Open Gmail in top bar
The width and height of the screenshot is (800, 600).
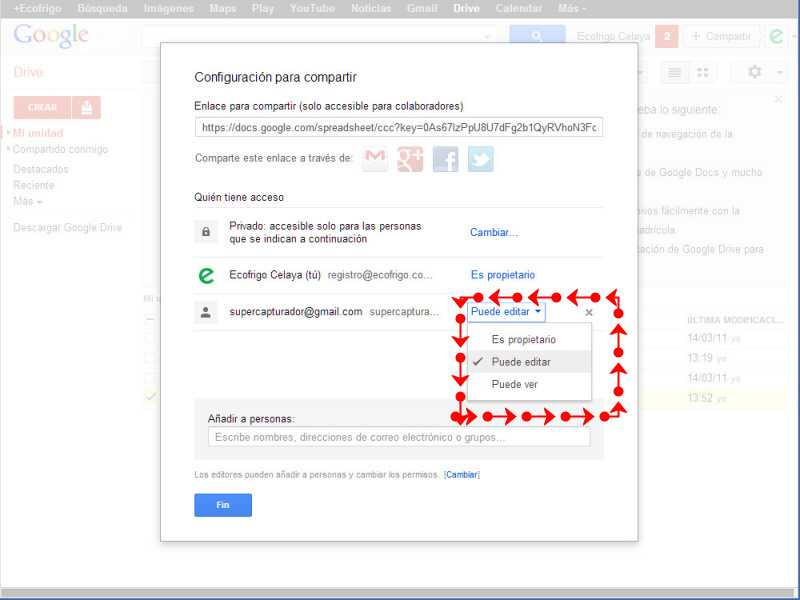pos(422,8)
